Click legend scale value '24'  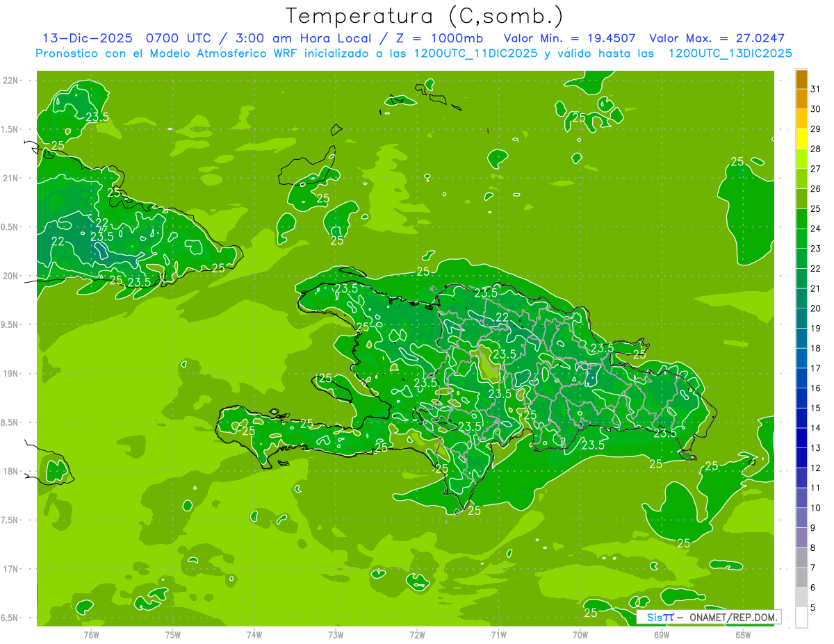pos(816,229)
